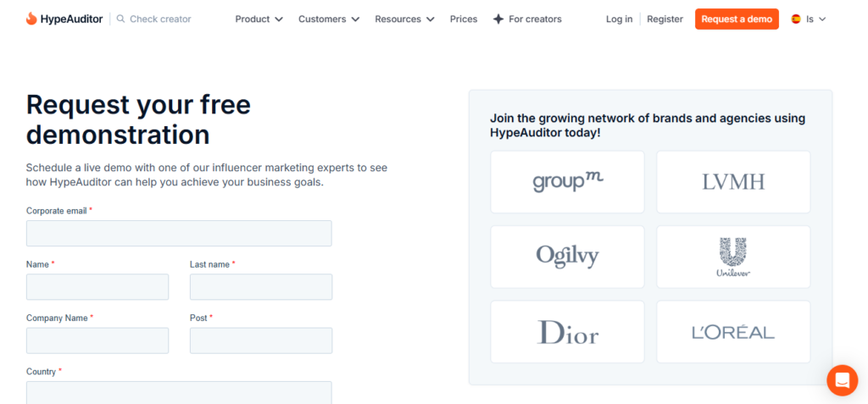Viewport: 868px width, 404px height.
Task: Click the Company Name text field
Action: click(97, 340)
